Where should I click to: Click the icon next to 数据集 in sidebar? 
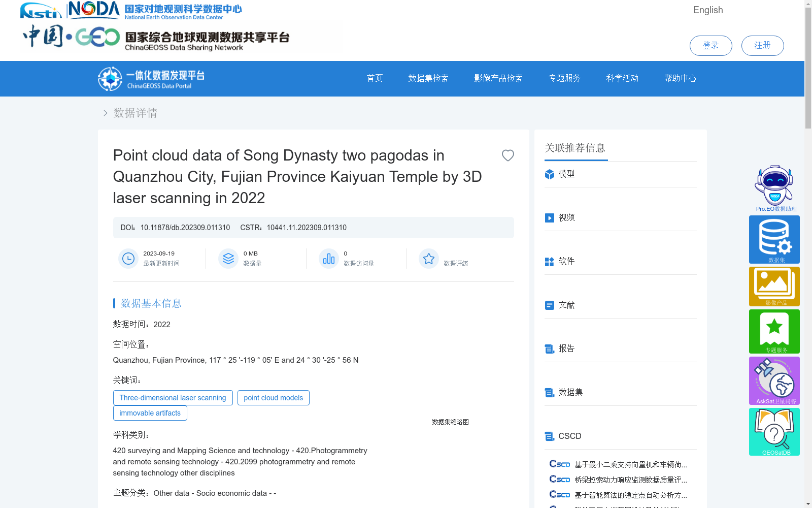(549, 393)
